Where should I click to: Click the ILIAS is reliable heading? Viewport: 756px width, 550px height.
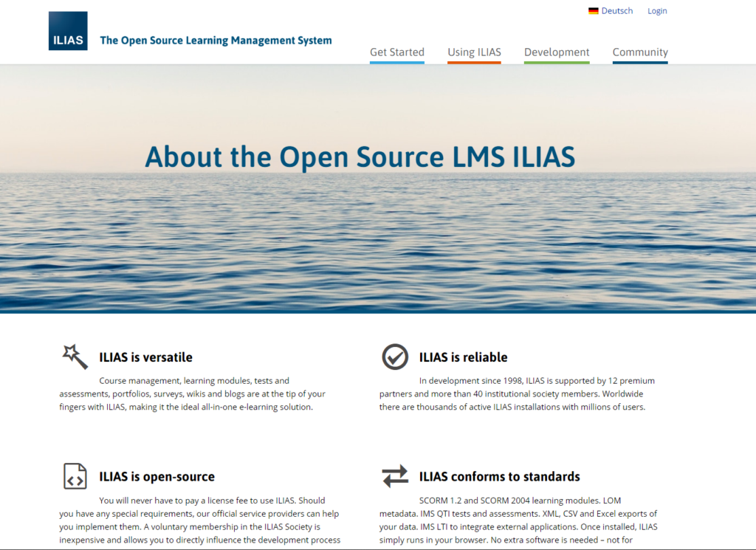point(464,357)
